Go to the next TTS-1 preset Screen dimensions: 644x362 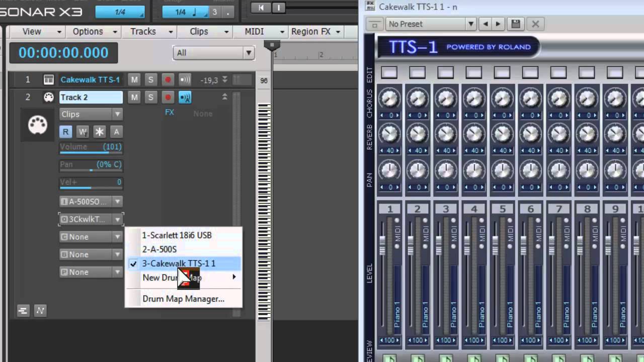498,24
